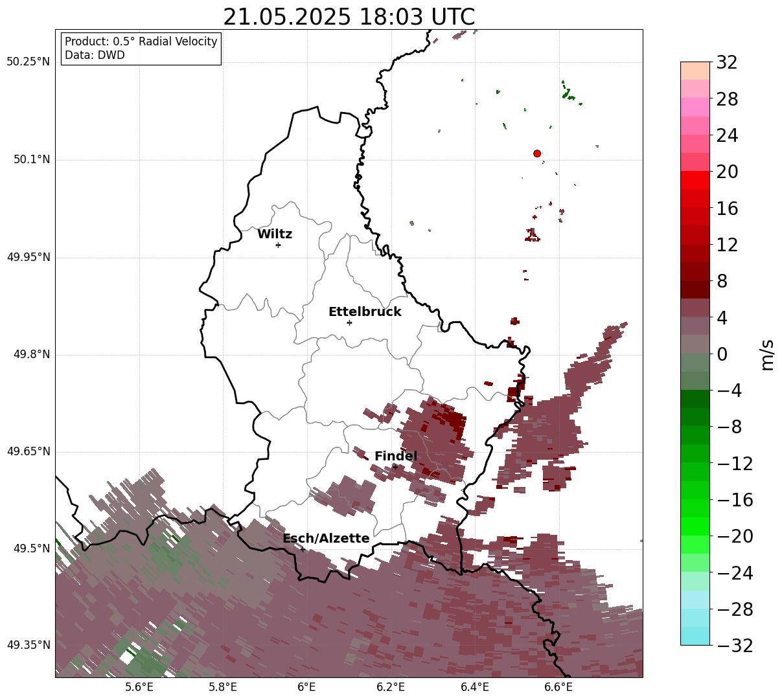The width and height of the screenshot is (782, 700).
Task: Click the −16 colorbar tick label
Action: [x=735, y=500]
